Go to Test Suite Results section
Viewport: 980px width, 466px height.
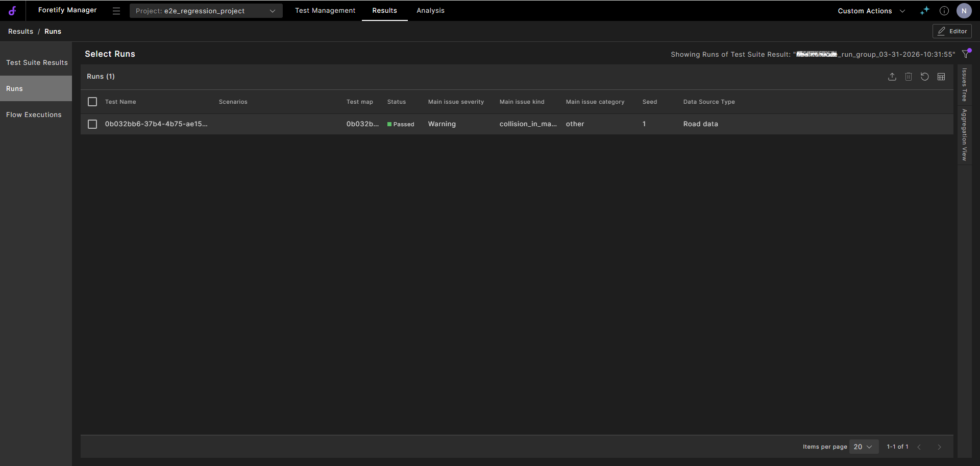(36, 63)
